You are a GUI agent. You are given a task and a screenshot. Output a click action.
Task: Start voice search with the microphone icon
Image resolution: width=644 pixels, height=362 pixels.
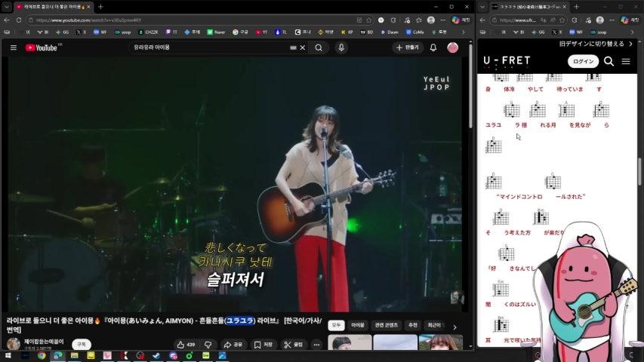coord(341,48)
